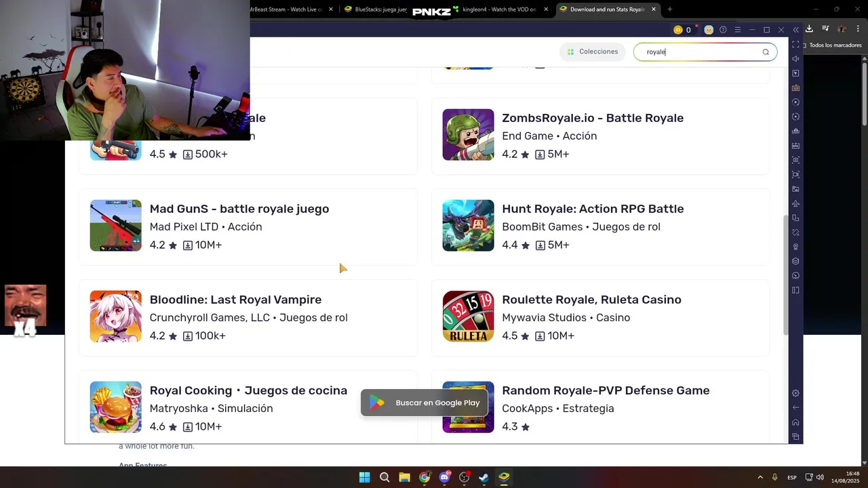This screenshot has width=868, height=488.
Task: Click the Mad GunS app icon thumbnail
Action: click(x=116, y=226)
